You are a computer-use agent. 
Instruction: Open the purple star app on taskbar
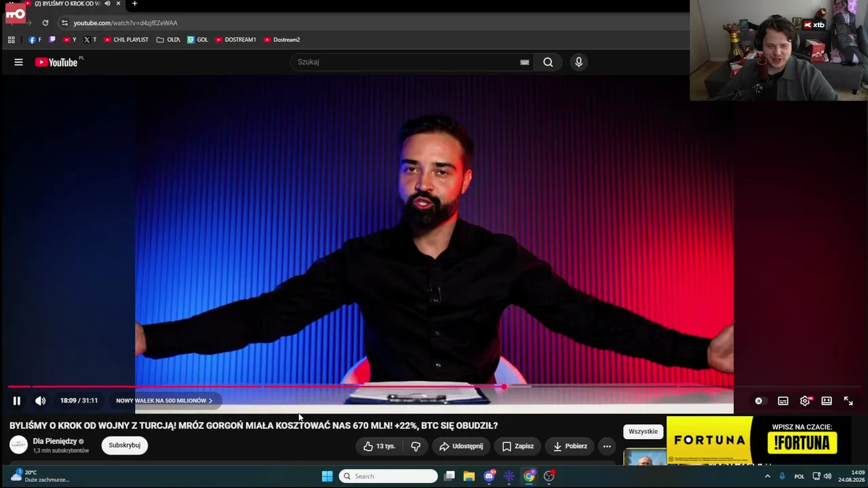[509, 476]
